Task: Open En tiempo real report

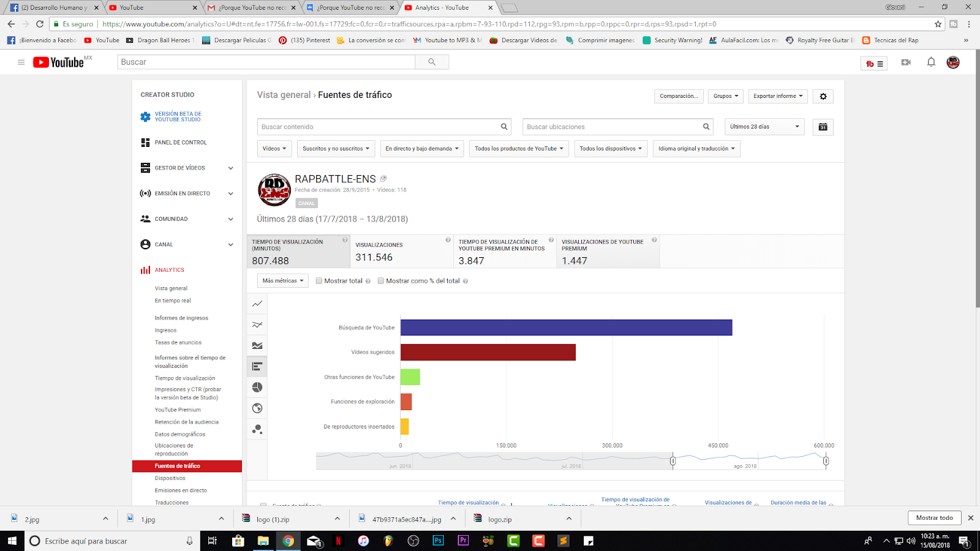Action: (x=173, y=301)
